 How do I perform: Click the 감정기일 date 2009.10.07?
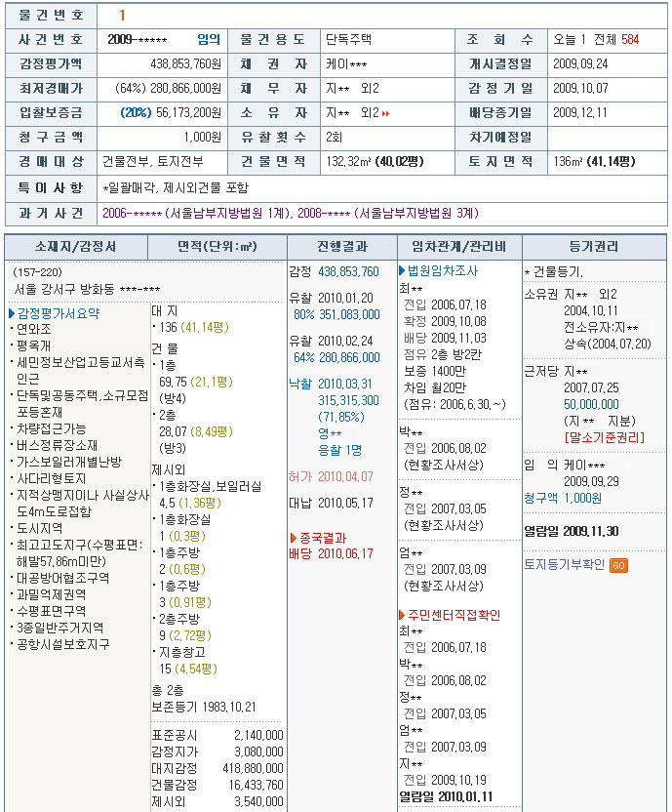580,89
